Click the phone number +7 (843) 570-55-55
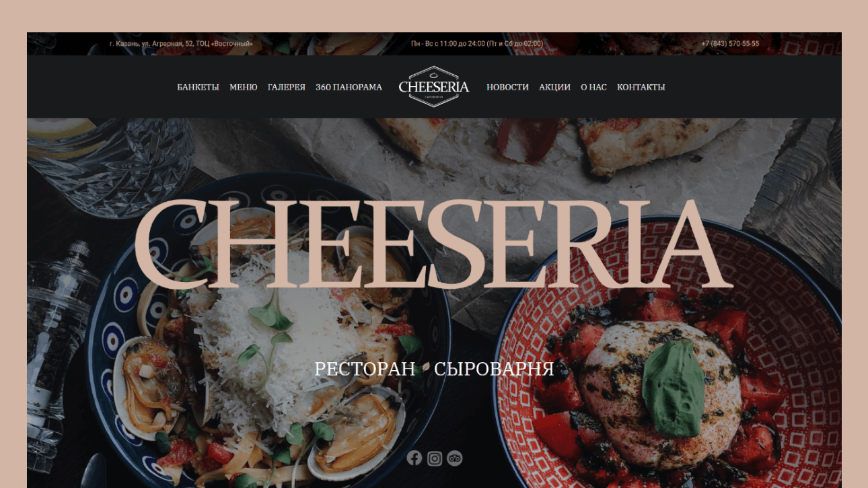Viewport: 868px width, 488px height. tap(730, 44)
